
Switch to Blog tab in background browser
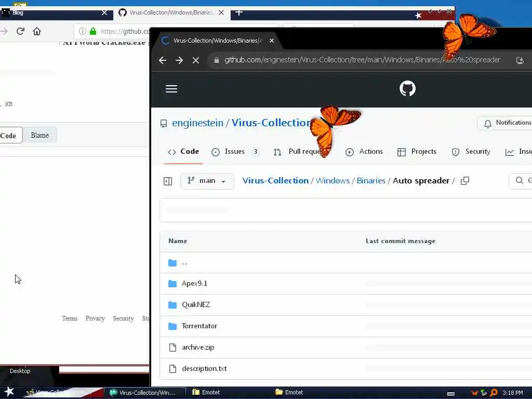(54, 12)
